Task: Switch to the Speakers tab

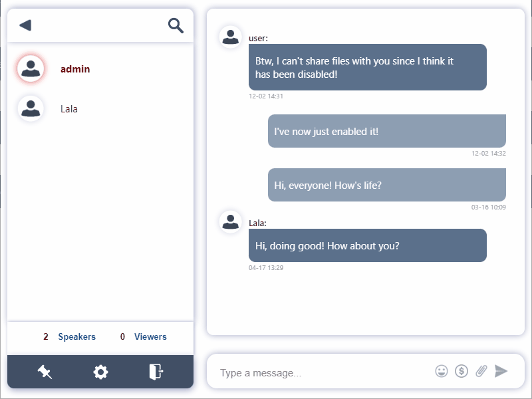Action: (76, 337)
